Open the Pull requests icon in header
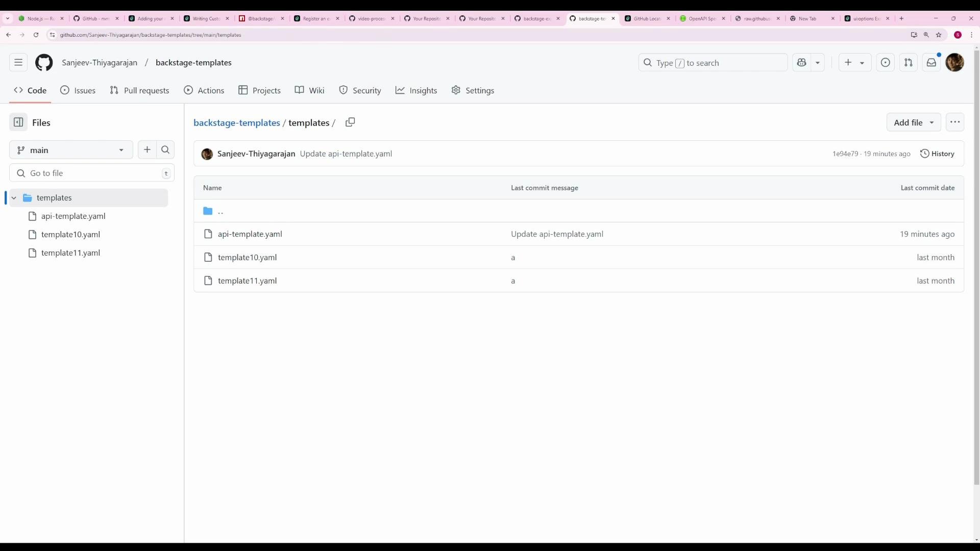The width and height of the screenshot is (980, 551). [909, 62]
